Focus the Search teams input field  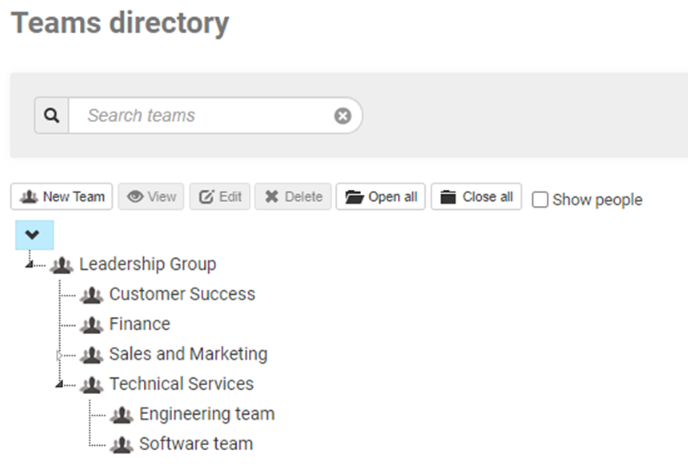click(x=200, y=116)
